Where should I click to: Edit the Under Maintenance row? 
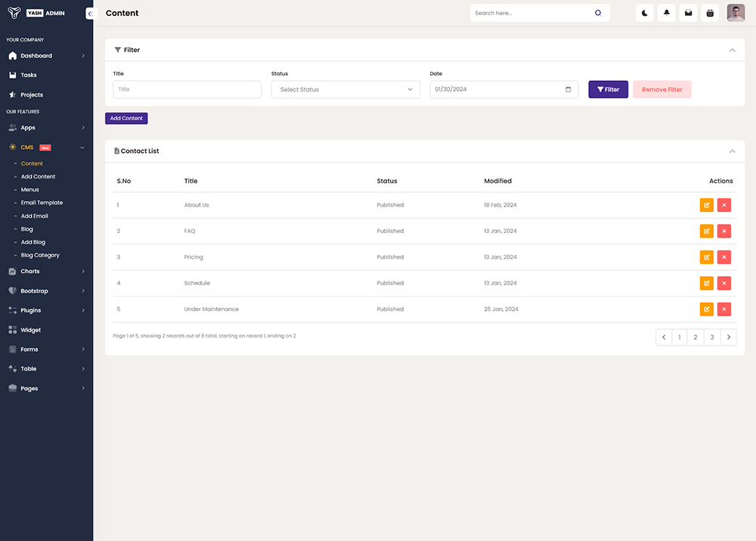pos(706,309)
